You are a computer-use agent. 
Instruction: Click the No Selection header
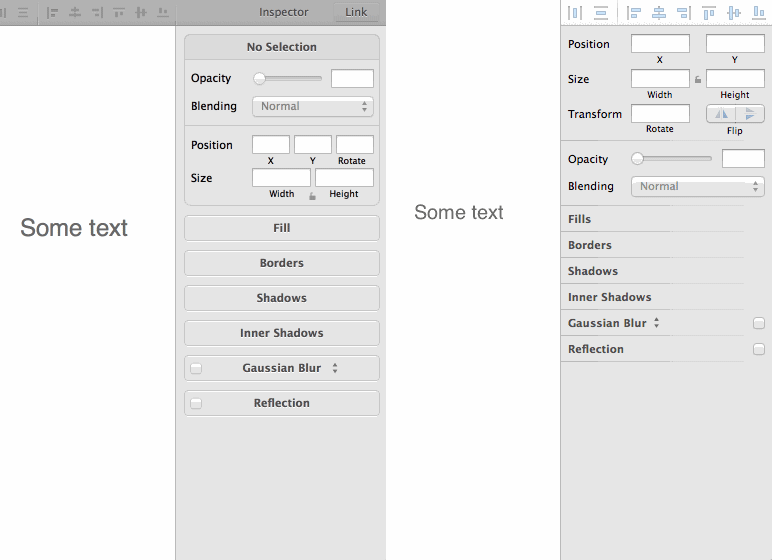tap(282, 47)
